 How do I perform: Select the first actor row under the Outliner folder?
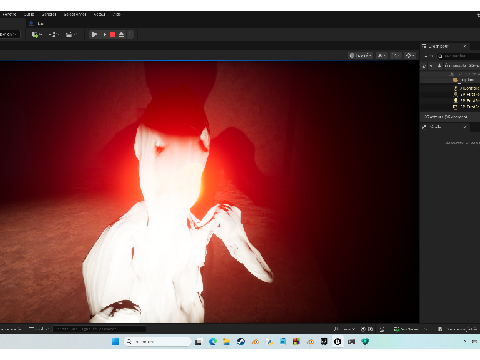450,88
